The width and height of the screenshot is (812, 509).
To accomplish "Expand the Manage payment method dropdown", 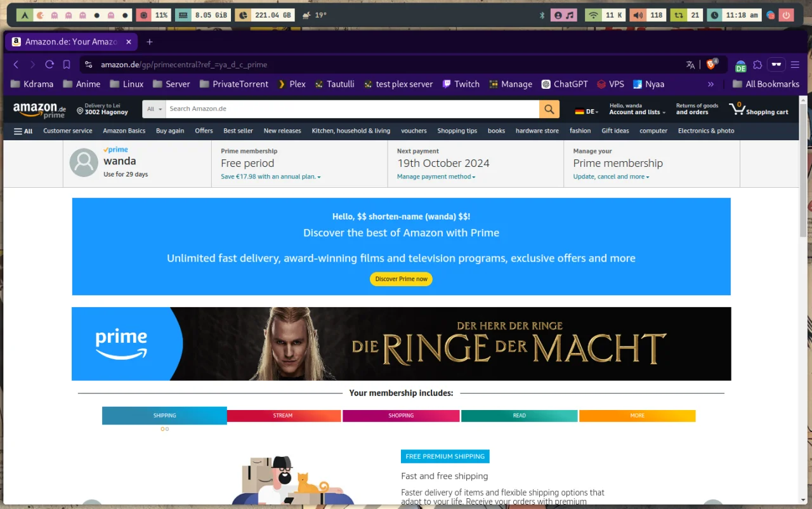I will click(436, 176).
